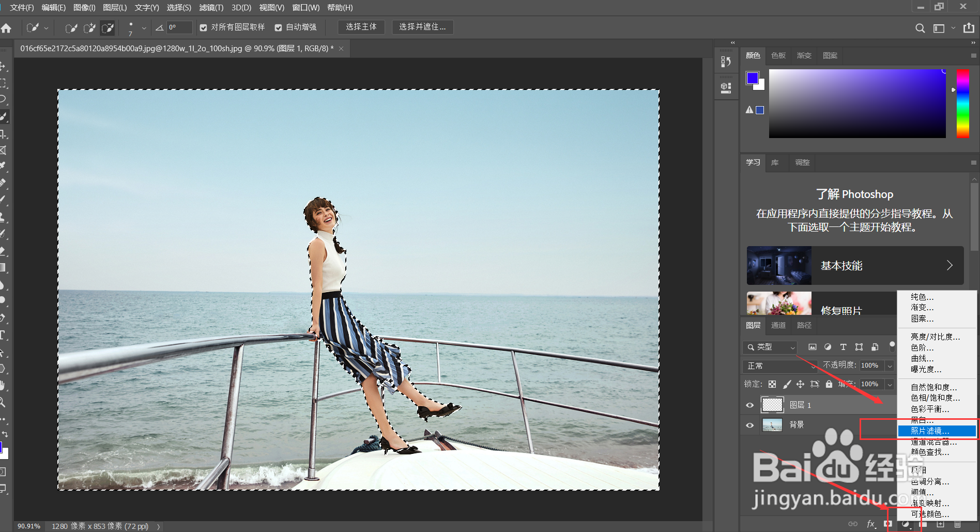This screenshot has width=980, height=532.
Task: Filter layers by adjustment layer type
Action: click(x=828, y=347)
